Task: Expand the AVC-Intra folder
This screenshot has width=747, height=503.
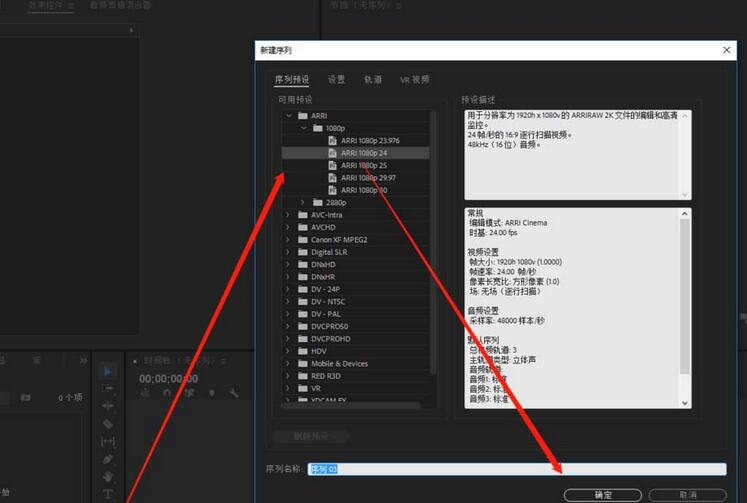Action: (x=287, y=215)
